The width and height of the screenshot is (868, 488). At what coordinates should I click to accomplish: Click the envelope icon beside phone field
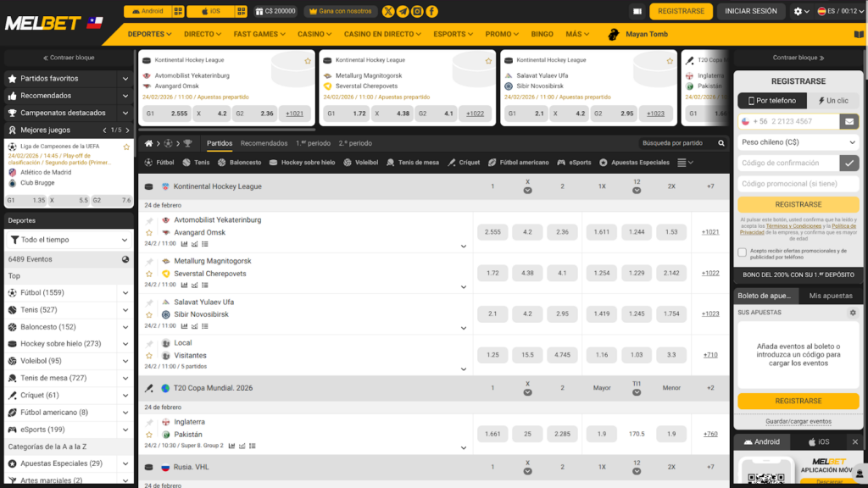pyautogui.click(x=849, y=122)
